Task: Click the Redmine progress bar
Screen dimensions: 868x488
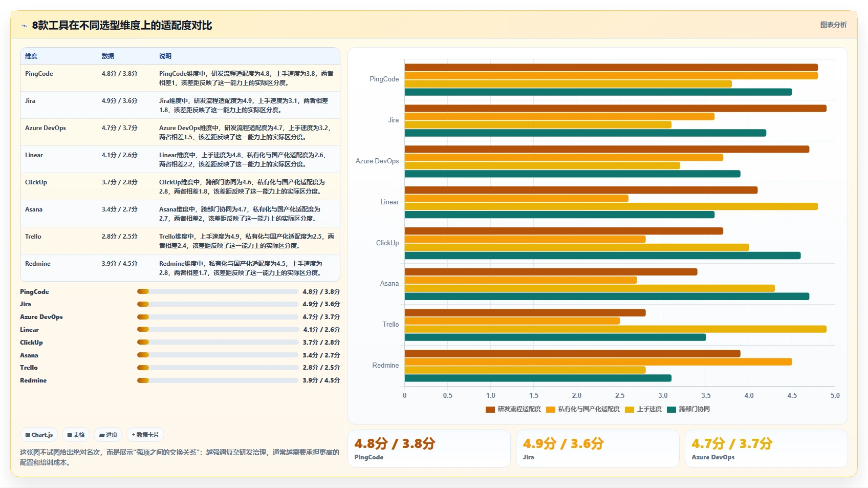Action: 218,380
